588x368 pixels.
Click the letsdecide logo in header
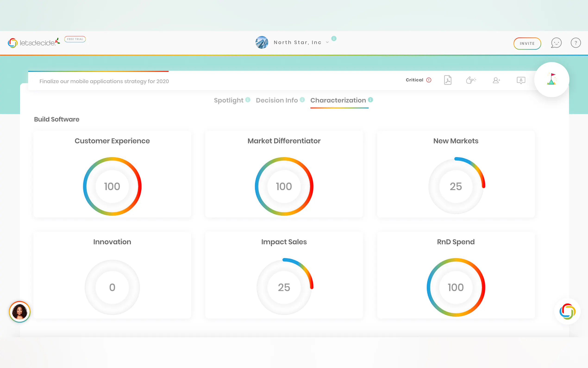(x=34, y=43)
